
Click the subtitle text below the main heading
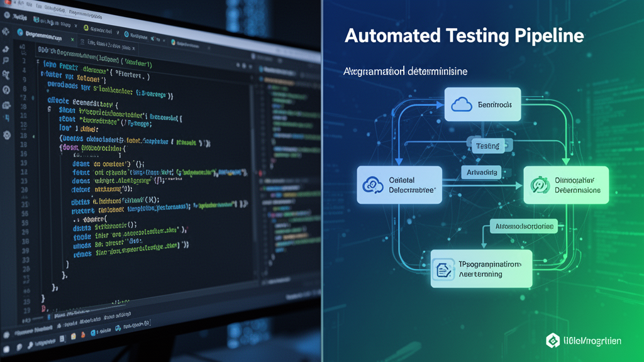[405, 72]
